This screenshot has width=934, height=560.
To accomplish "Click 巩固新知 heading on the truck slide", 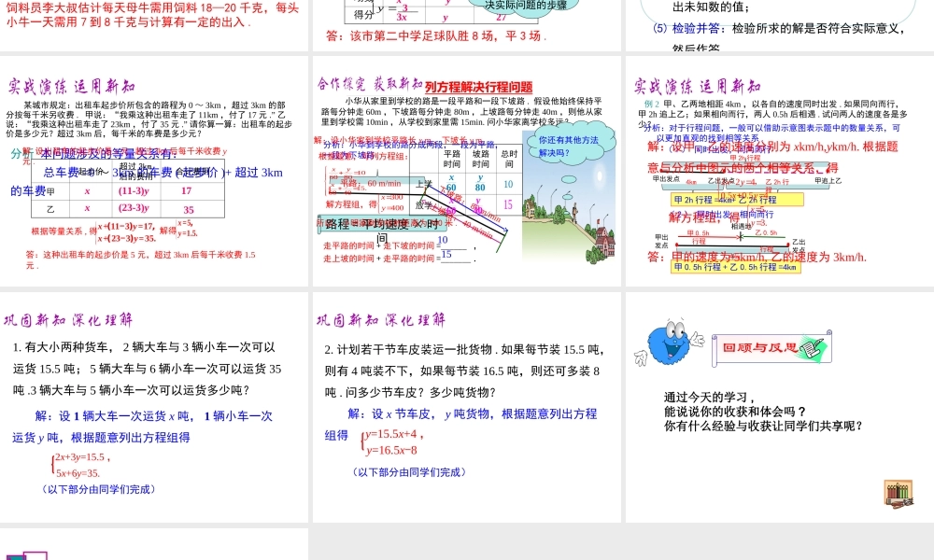I will (68, 320).
